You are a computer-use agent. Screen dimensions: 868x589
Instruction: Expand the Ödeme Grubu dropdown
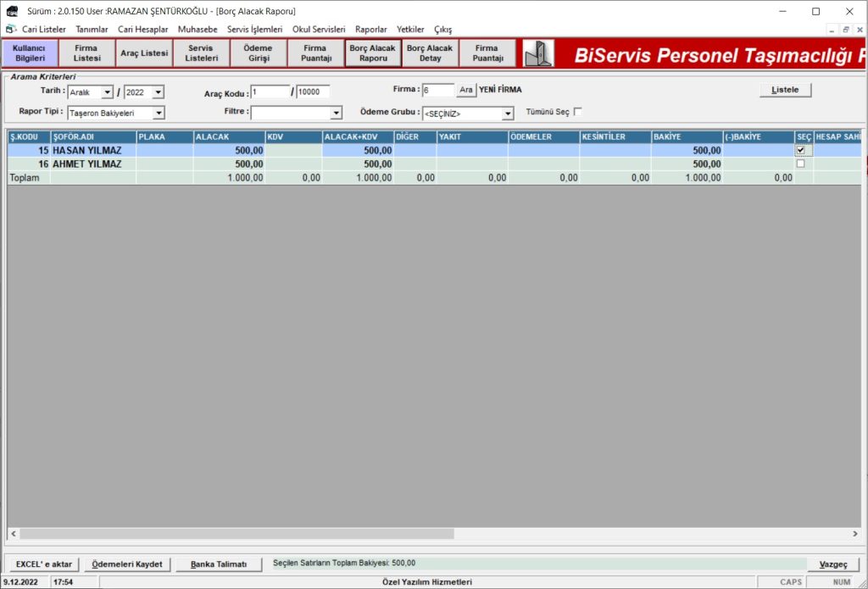[508, 114]
